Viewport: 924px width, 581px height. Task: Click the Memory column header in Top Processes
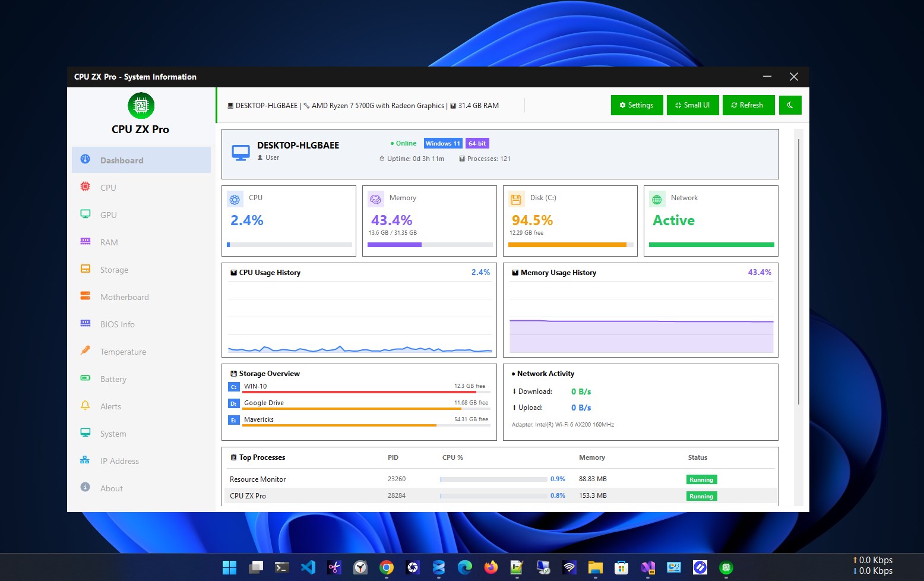(x=592, y=457)
